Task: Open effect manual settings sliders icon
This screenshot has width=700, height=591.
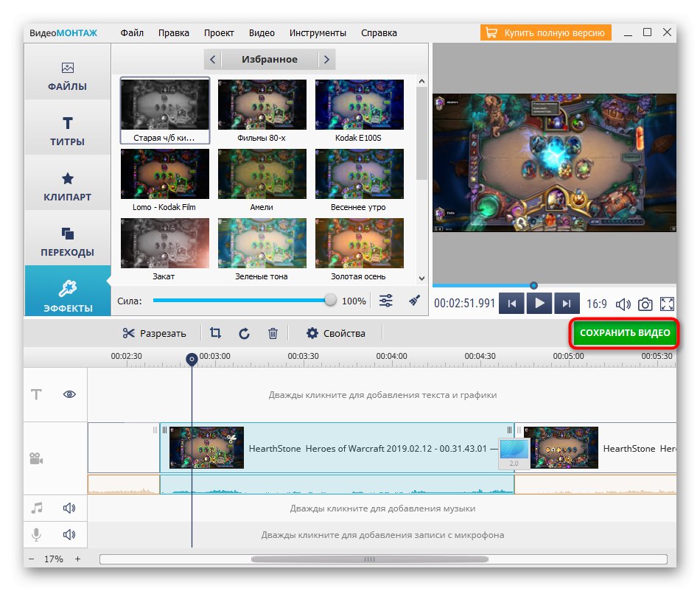Action: [385, 301]
